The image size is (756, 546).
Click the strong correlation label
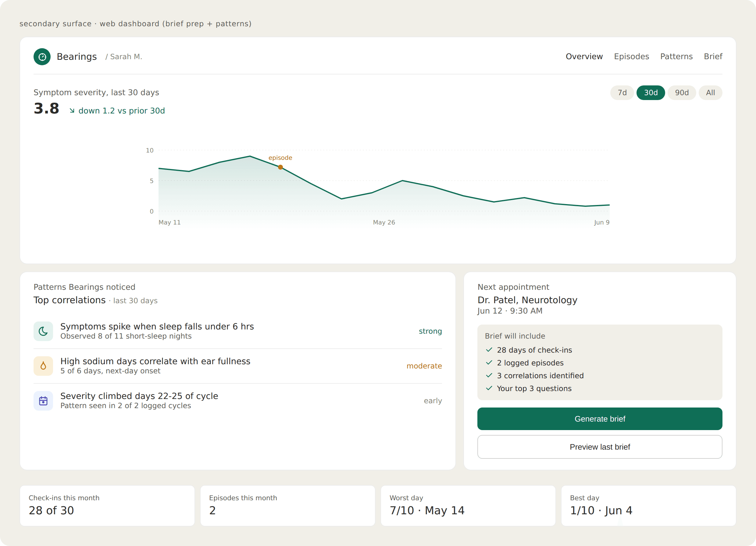430,331
